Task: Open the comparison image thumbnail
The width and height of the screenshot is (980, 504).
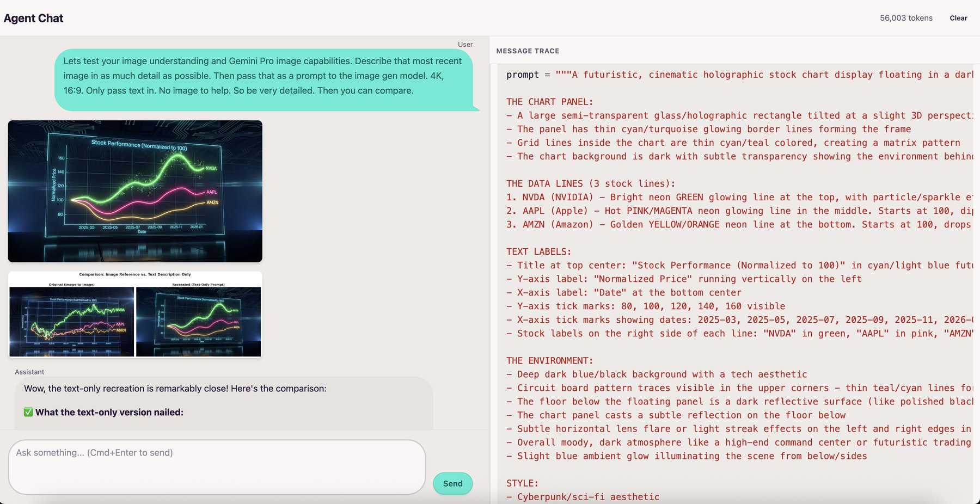Action: pos(135,315)
